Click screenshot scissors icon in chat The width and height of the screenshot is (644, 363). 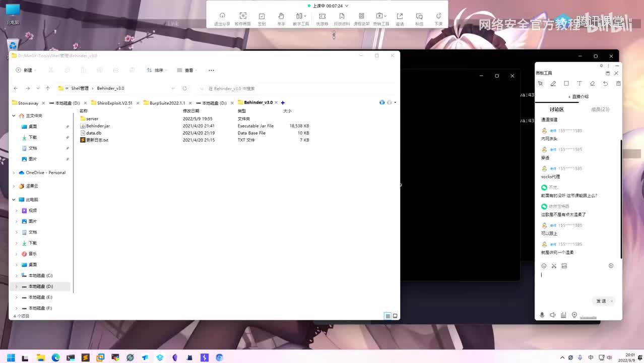tap(554, 266)
